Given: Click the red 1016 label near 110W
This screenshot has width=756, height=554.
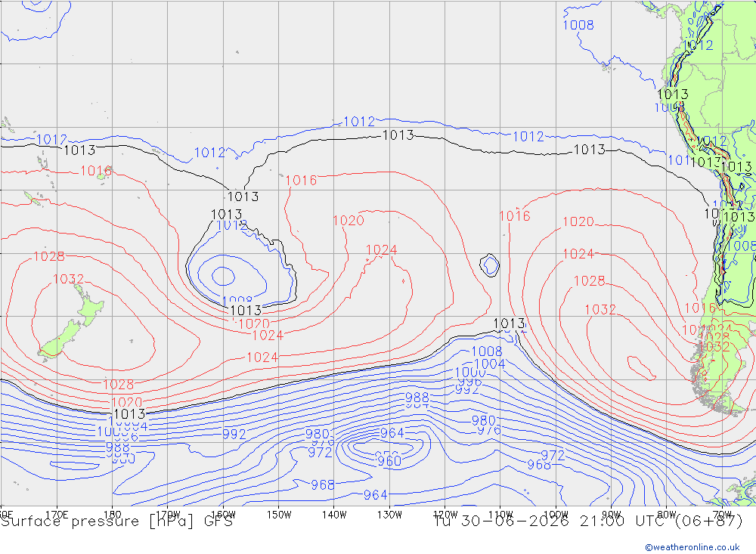Looking at the screenshot, I should [515, 216].
